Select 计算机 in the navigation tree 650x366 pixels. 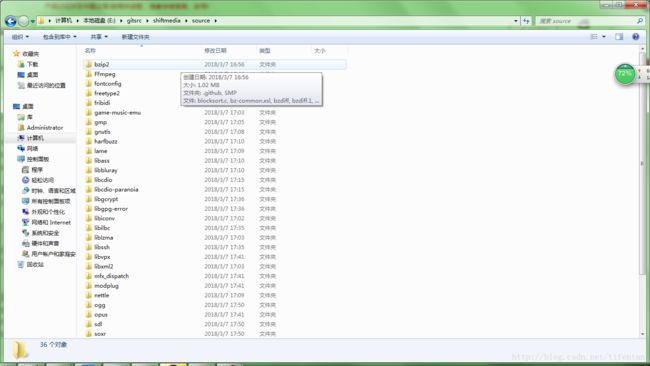point(35,138)
